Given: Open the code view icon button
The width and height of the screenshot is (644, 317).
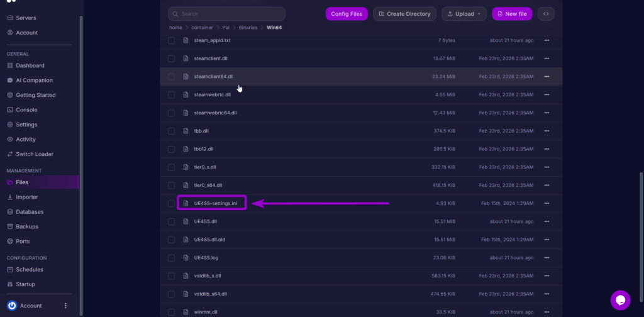Looking at the screenshot, I should point(546,14).
